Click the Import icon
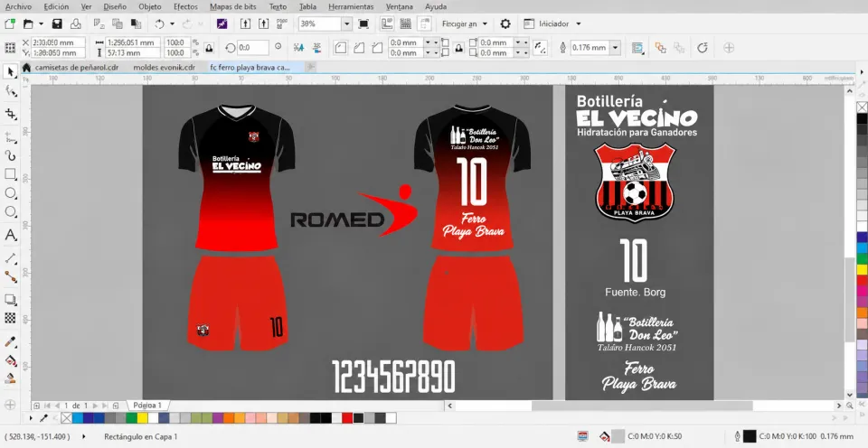The height and width of the screenshot is (448, 868). point(245,23)
